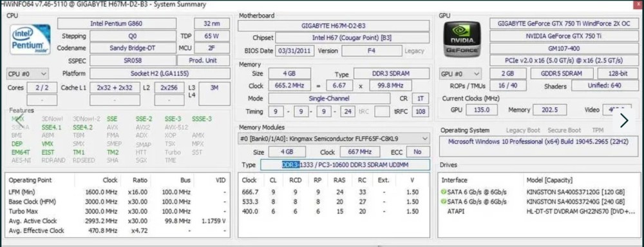This screenshot has height=247, width=644.
Task: Click the BIOS date 03/31/2011 field
Action: (x=295, y=51)
